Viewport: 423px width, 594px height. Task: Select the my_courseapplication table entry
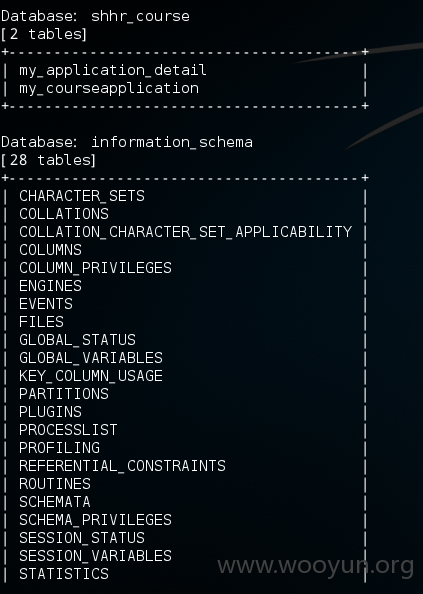pos(109,89)
